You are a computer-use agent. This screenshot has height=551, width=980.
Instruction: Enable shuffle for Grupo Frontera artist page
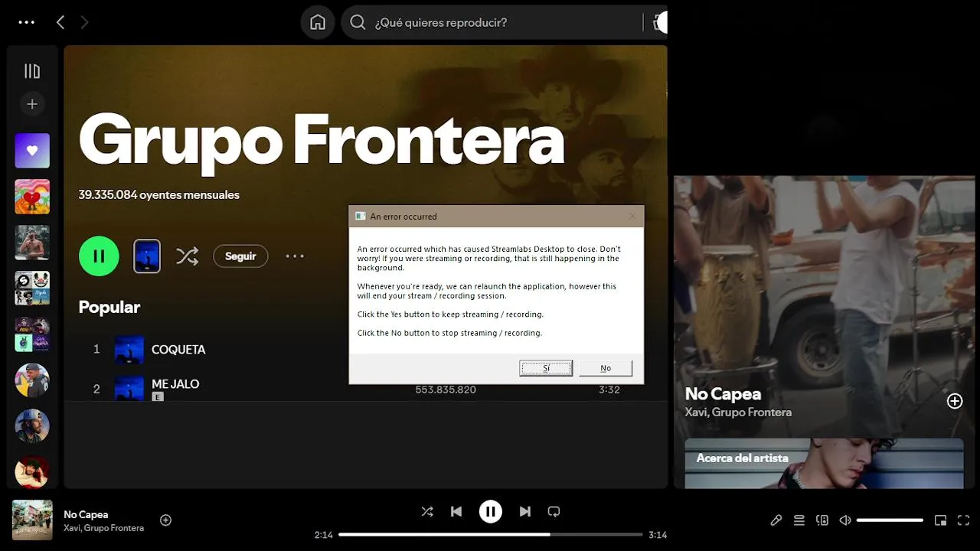tap(188, 256)
